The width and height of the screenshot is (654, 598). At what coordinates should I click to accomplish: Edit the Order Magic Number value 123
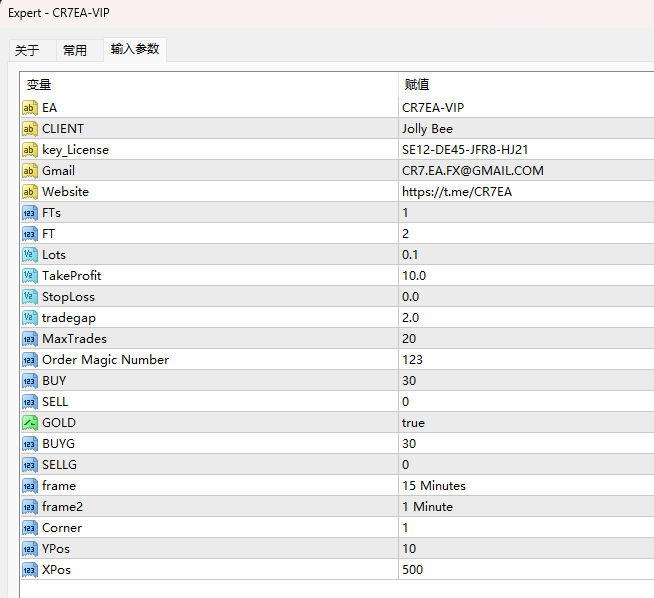click(526, 360)
